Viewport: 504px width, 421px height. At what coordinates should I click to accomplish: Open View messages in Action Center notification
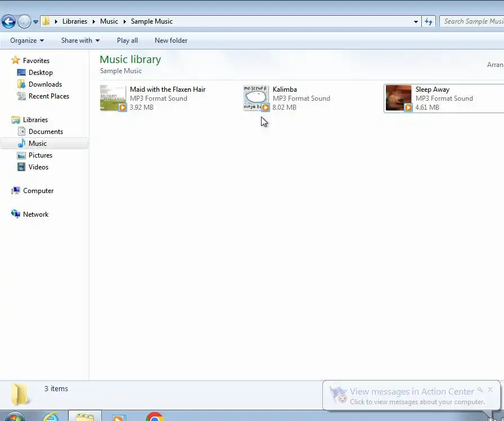tap(412, 392)
